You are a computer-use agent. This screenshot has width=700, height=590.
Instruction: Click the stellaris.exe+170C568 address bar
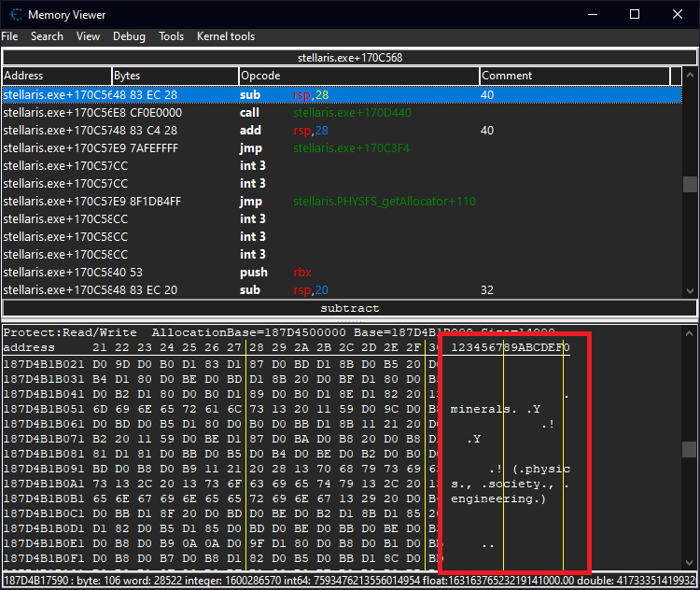[x=350, y=58]
